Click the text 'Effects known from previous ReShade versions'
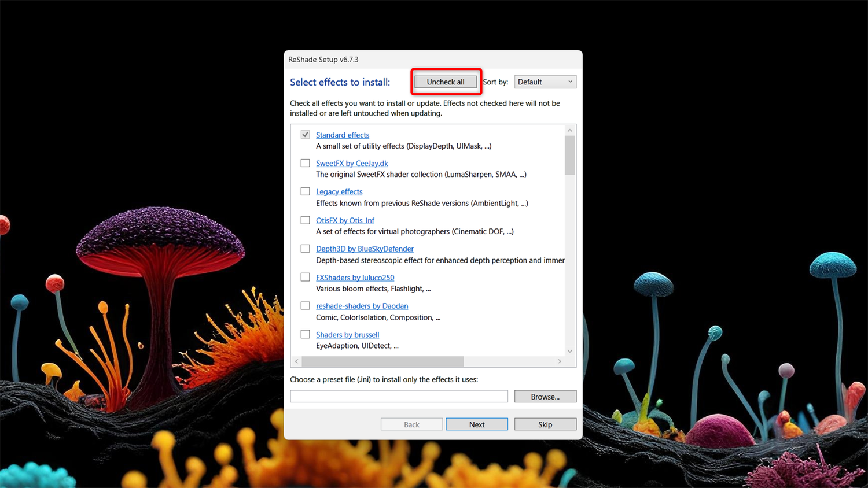868x488 pixels. click(x=392, y=204)
